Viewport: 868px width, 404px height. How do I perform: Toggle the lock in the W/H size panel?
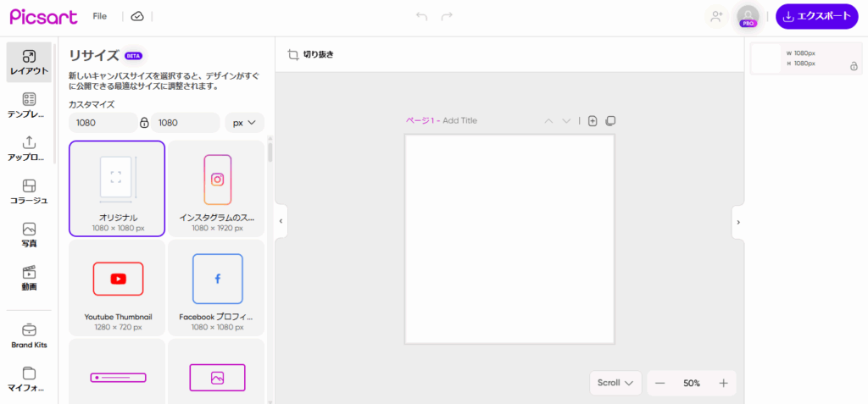tap(854, 66)
